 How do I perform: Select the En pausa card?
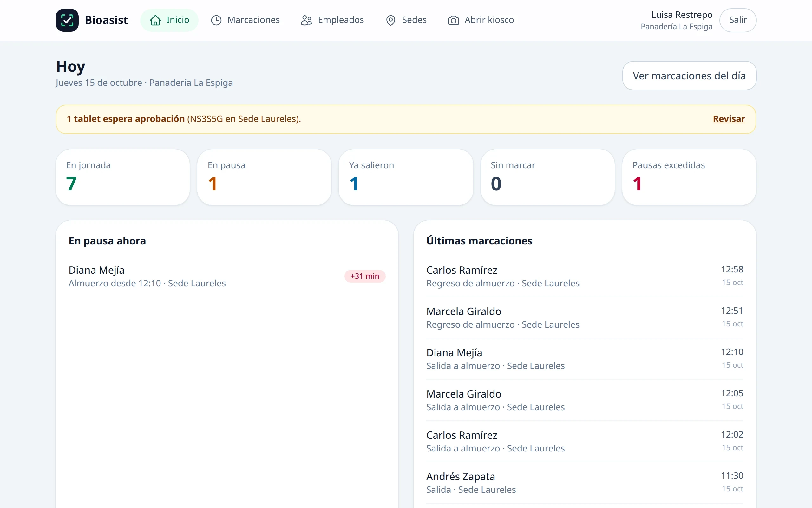point(265,177)
